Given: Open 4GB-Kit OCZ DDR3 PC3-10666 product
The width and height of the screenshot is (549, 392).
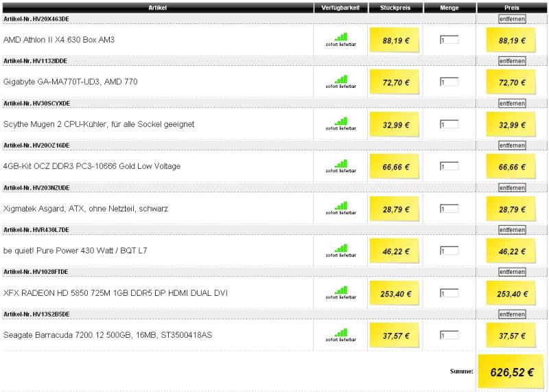Looking at the screenshot, I should 92,166.
